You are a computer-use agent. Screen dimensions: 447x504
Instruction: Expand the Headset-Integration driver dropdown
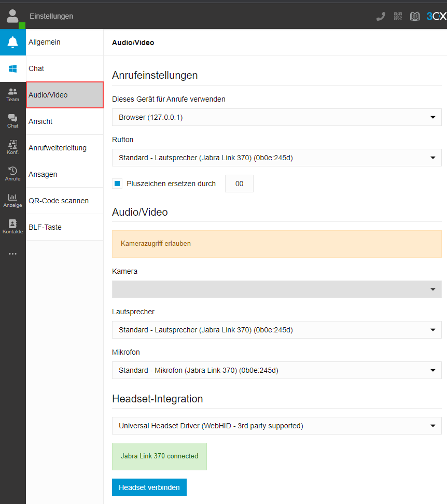click(x=277, y=426)
